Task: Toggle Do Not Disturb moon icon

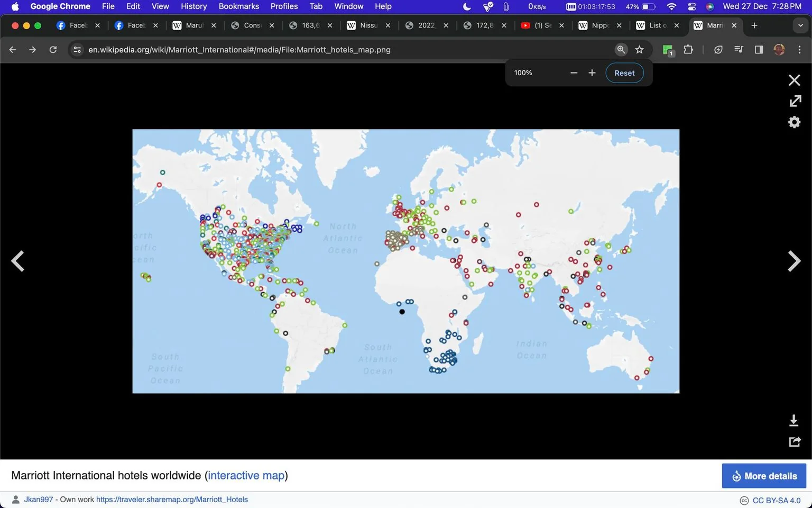Action: tap(467, 6)
